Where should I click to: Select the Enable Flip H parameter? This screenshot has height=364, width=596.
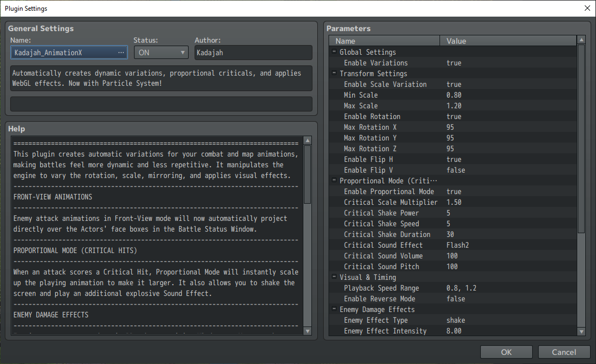coord(453,159)
